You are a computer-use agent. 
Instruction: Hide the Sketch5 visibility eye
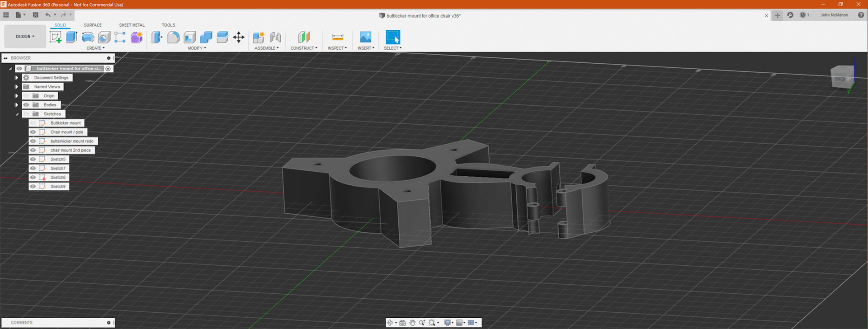[33, 159]
